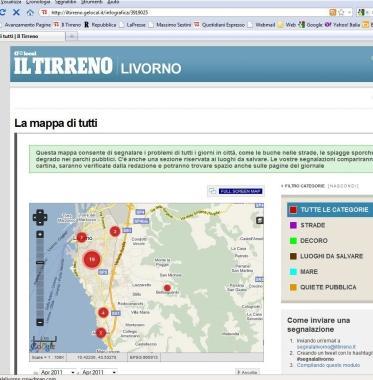Click the Google logo on the map
This screenshot has width=373, height=380.
point(42,347)
